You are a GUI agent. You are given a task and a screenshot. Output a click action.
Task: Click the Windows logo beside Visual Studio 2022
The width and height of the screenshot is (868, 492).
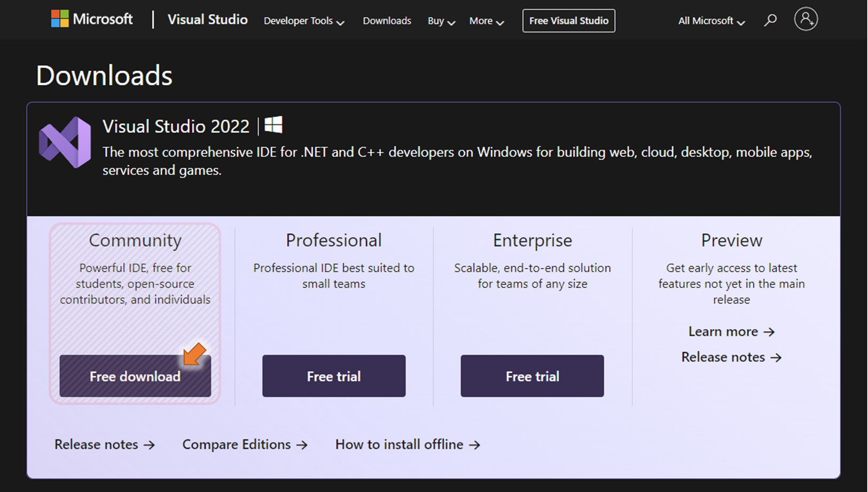point(273,125)
